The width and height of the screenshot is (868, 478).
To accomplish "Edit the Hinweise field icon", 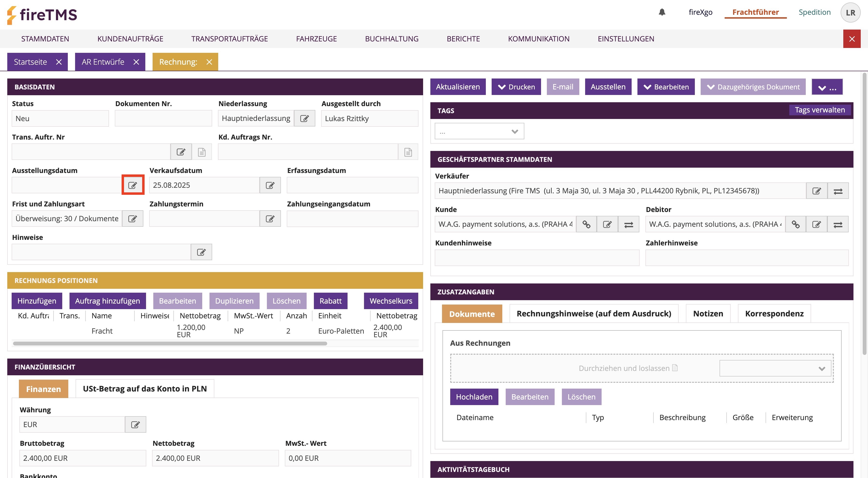I will click(201, 252).
